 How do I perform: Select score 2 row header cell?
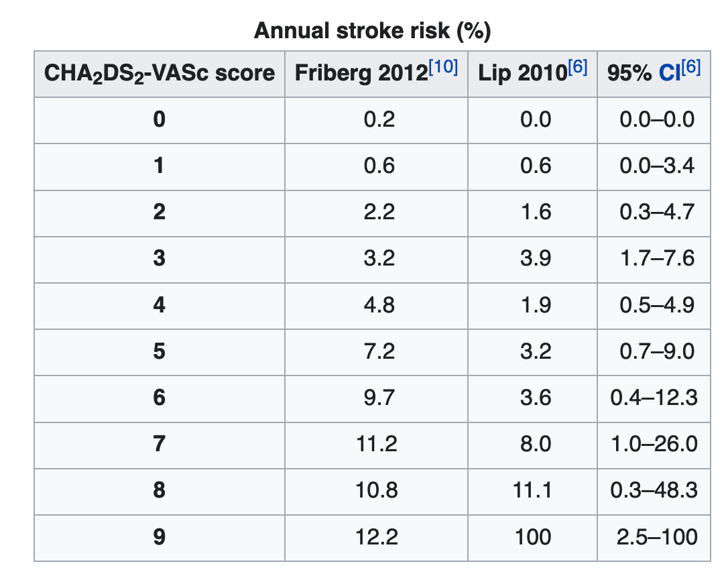[x=160, y=213]
